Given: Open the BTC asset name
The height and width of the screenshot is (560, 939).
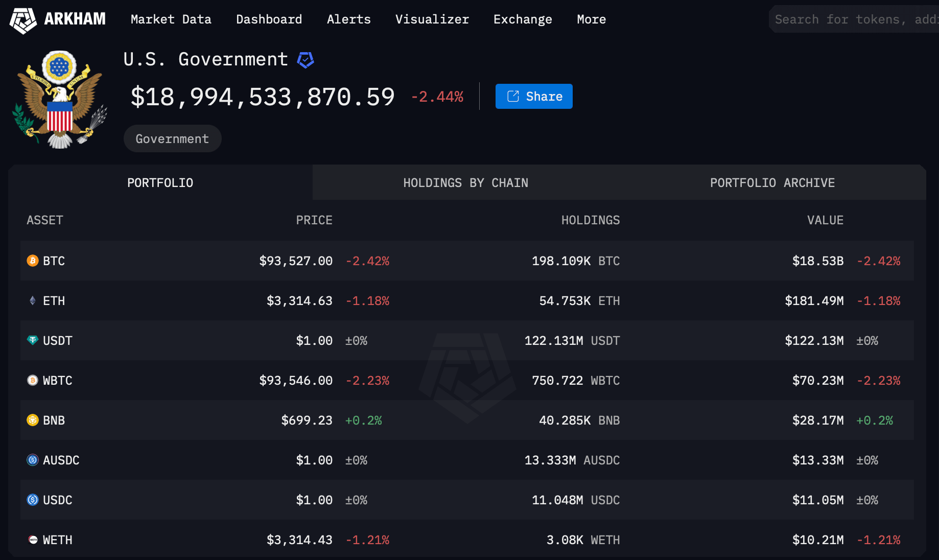Looking at the screenshot, I should click(x=54, y=261).
